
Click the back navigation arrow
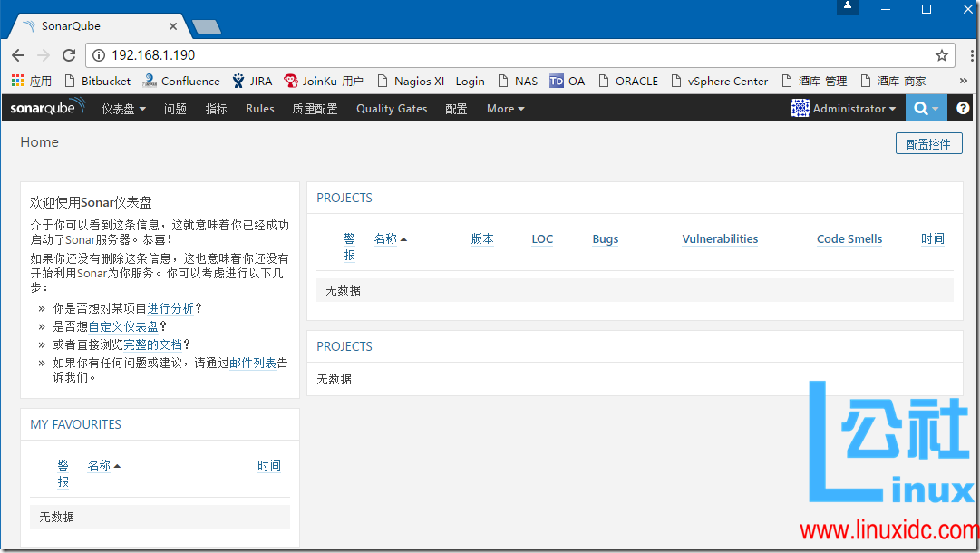click(x=18, y=55)
